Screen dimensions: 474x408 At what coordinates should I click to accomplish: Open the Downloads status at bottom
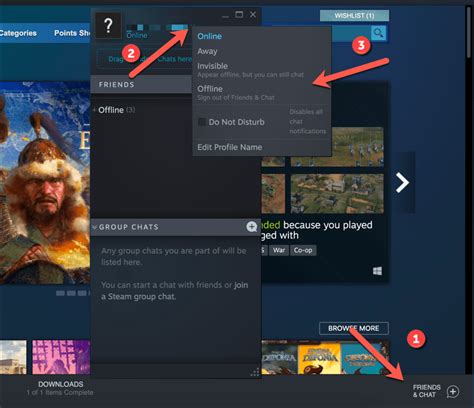coord(60,388)
